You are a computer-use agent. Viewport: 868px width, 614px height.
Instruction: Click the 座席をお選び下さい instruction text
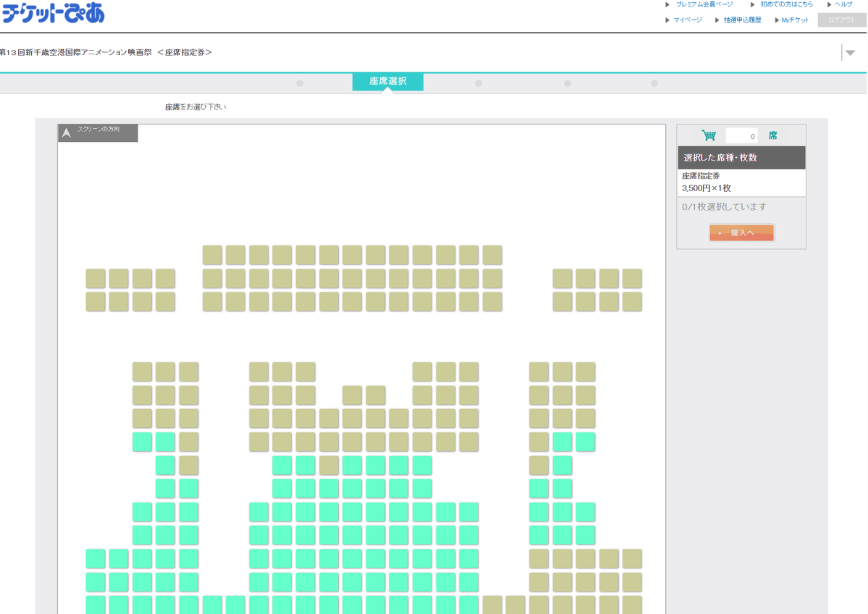195,107
